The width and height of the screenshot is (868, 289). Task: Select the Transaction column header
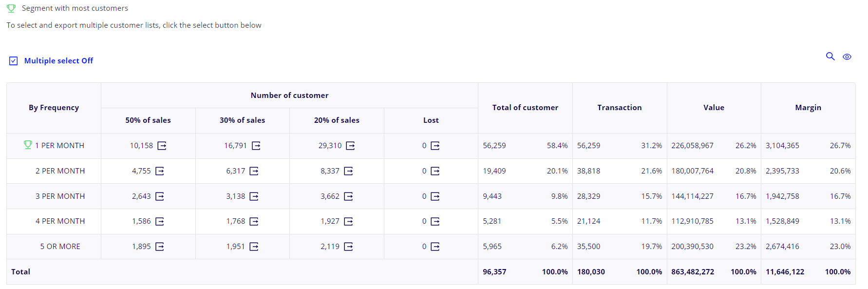click(x=619, y=107)
